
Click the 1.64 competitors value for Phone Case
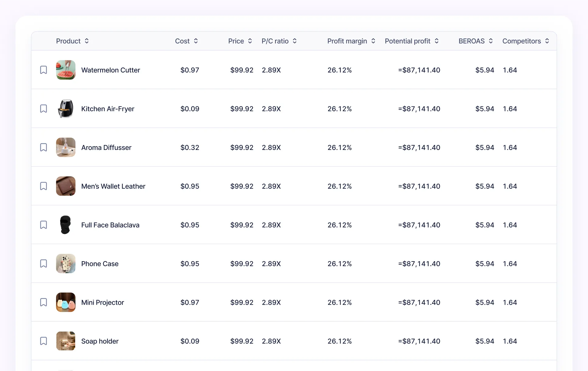tap(510, 264)
